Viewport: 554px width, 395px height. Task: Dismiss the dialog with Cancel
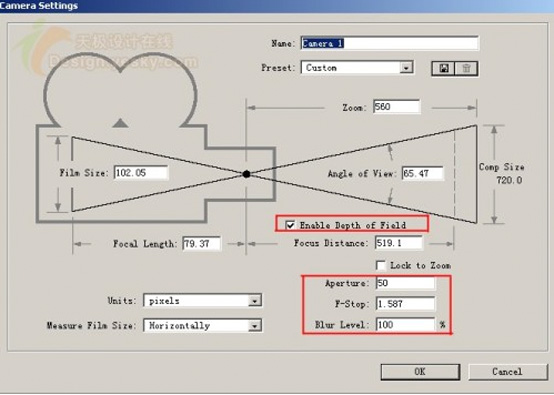507,372
